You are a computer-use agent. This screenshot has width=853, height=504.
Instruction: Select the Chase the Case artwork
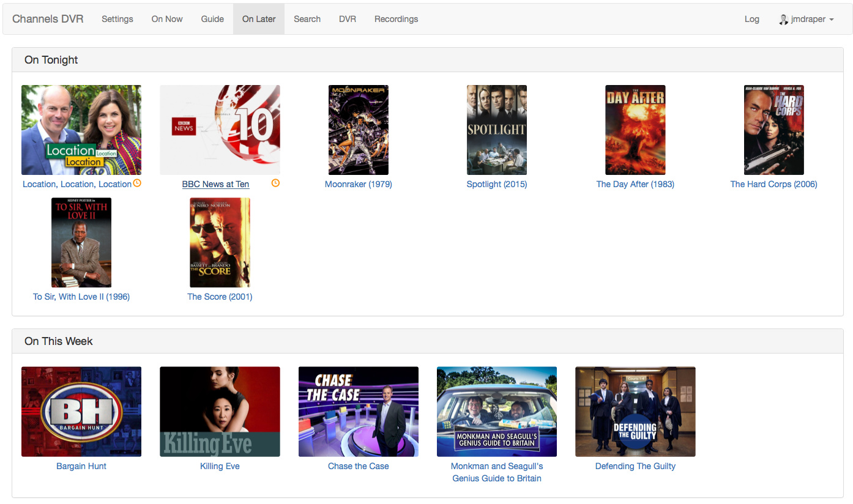pos(358,412)
